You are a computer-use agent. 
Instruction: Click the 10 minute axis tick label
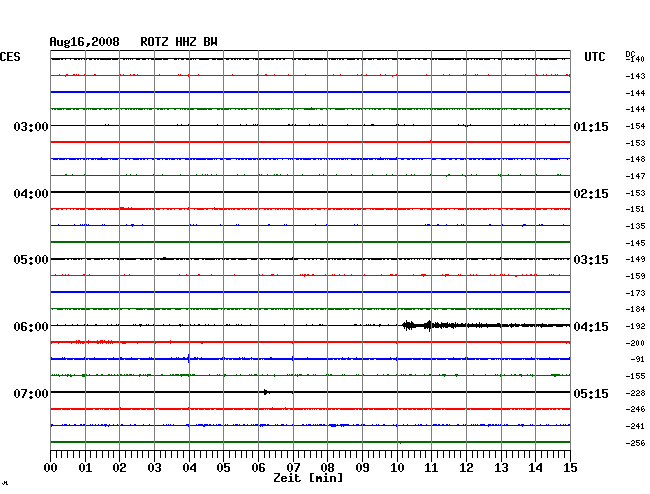397,467
